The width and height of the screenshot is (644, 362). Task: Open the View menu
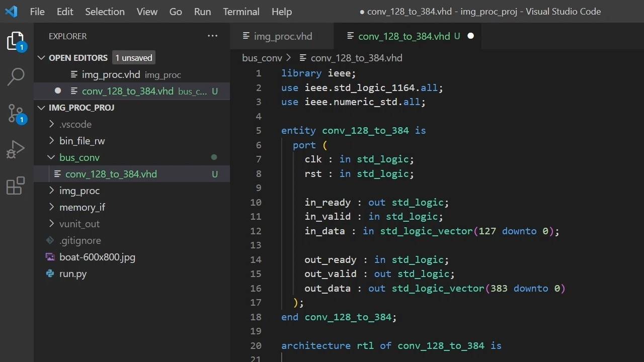point(147,12)
